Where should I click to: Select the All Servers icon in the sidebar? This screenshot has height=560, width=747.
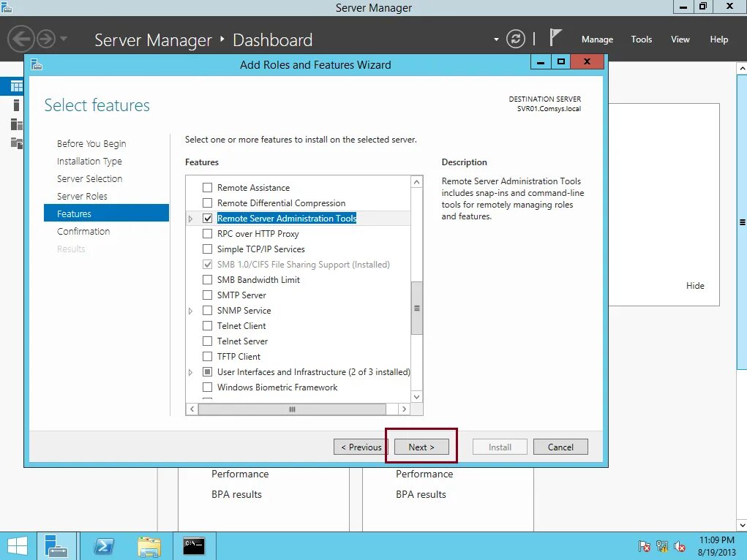tap(17, 124)
